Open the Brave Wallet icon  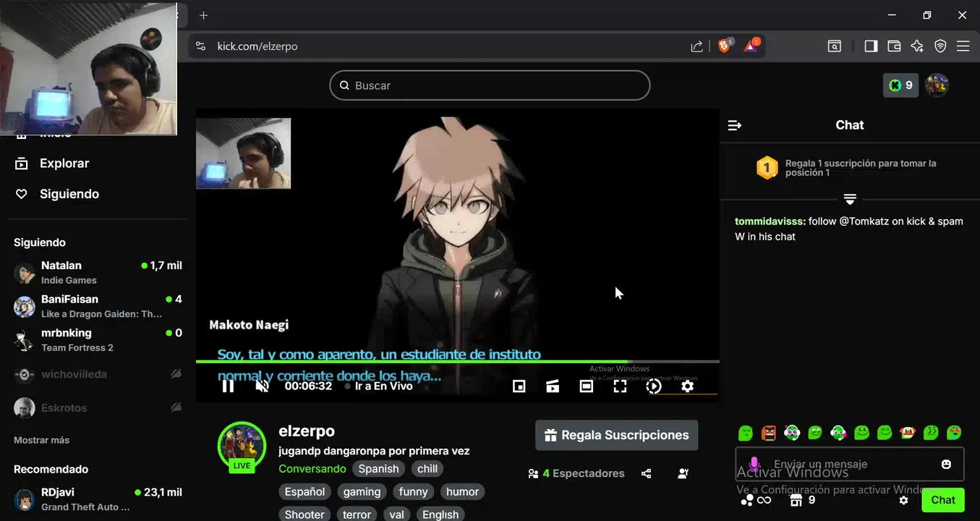[x=894, y=46]
